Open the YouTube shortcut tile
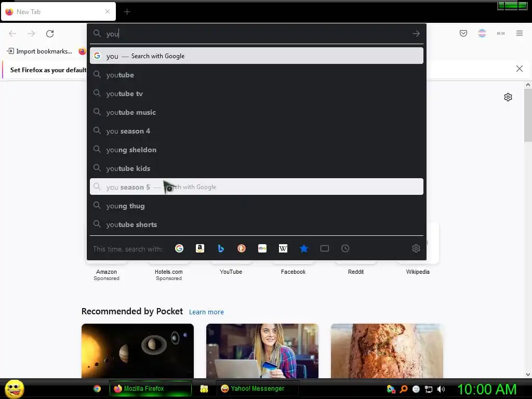This screenshot has width=532, height=399. coord(231,272)
